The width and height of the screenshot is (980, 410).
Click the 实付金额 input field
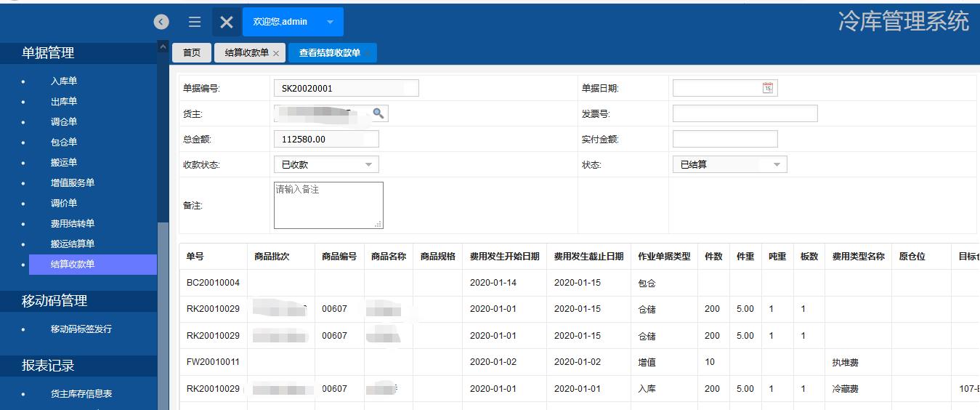(x=724, y=139)
